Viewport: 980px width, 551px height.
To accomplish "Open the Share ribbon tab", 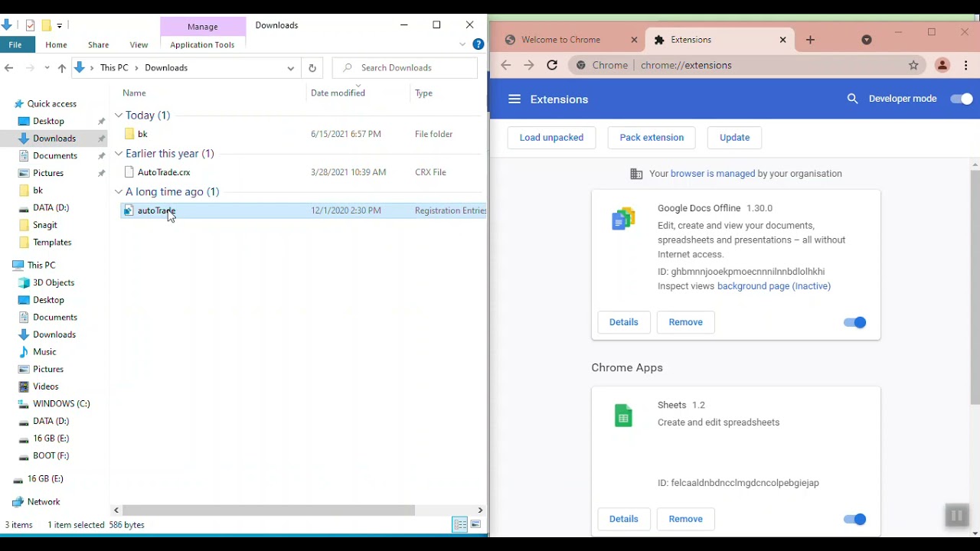I will pos(98,45).
